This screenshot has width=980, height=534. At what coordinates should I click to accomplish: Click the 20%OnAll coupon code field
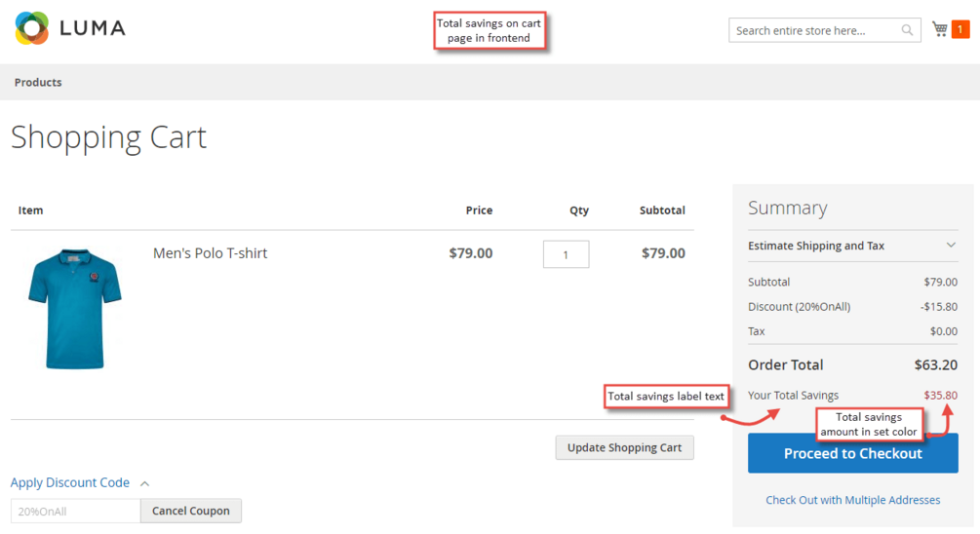click(x=75, y=511)
